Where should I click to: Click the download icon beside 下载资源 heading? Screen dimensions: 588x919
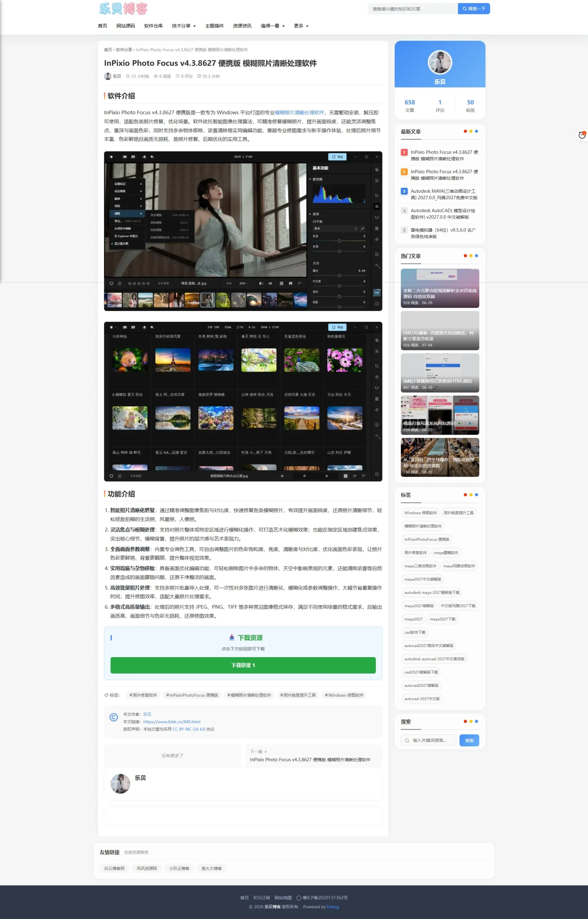pos(231,637)
